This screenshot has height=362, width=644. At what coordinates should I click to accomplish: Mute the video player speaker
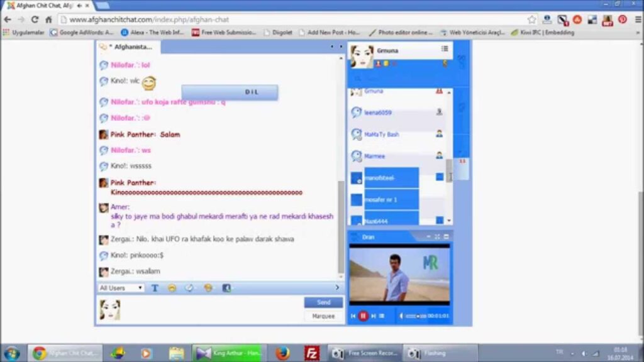pos(401,316)
